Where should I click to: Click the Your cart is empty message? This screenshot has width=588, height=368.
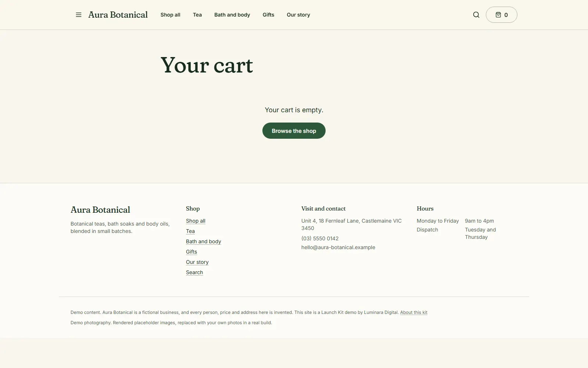(294, 110)
